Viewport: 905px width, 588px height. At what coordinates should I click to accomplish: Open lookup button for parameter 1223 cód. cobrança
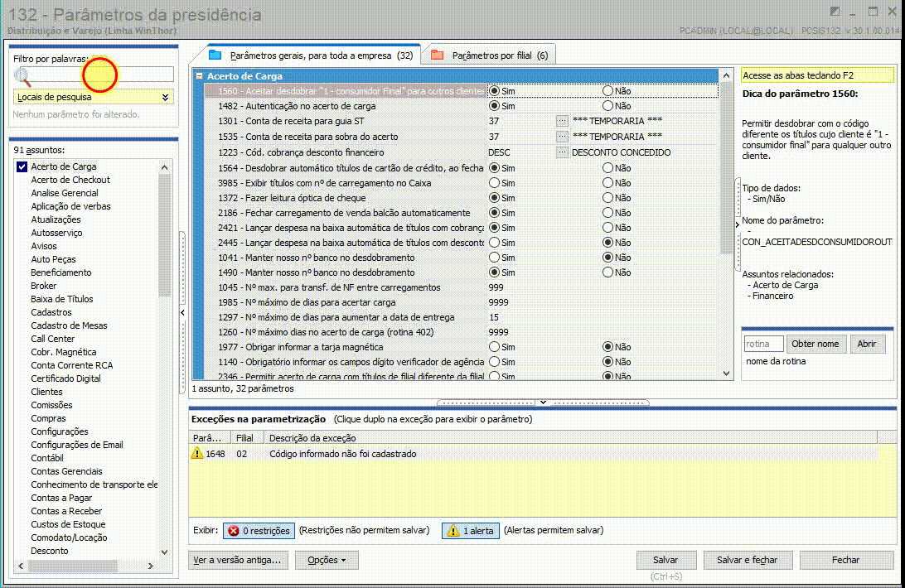tap(562, 152)
